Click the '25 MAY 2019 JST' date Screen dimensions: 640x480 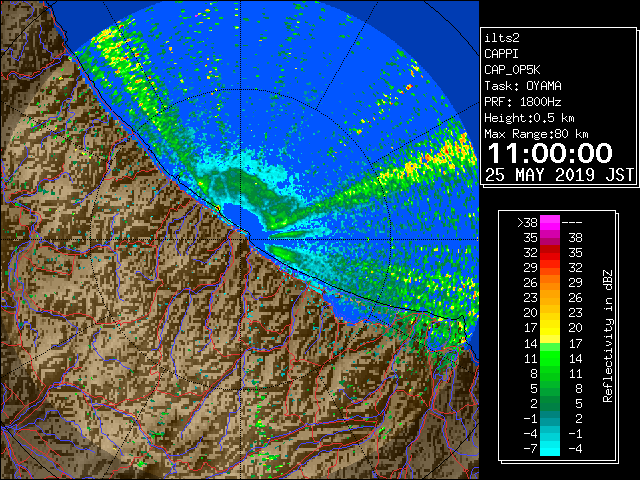pyautogui.click(x=559, y=175)
